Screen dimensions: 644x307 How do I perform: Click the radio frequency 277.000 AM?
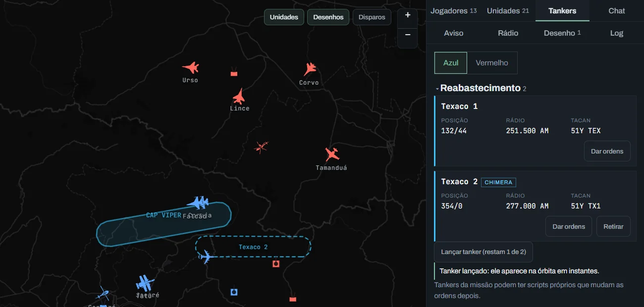[x=527, y=206]
